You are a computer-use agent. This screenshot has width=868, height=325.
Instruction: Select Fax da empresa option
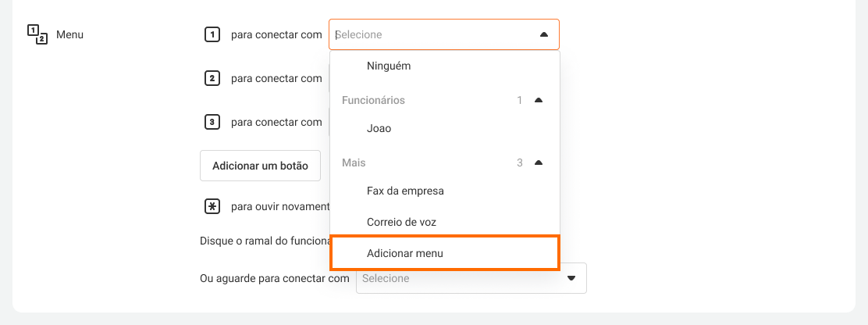click(405, 191)
